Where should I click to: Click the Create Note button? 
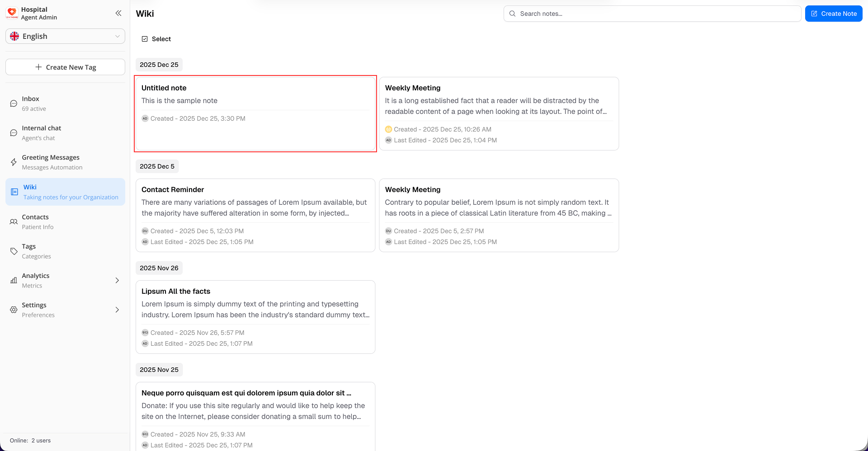[x=834, y=14]
